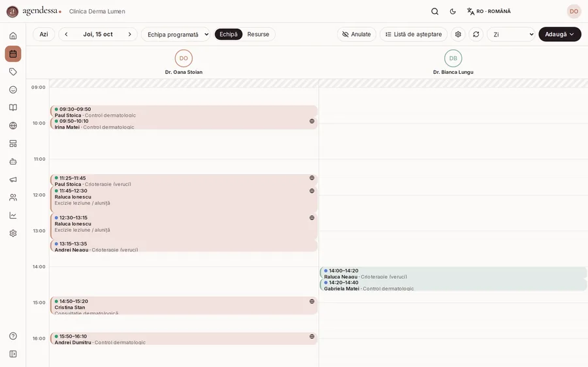Click the DB avatar of Dr. Bianca Lungu
Screen dimensions: 588x367
click(453, 58)
